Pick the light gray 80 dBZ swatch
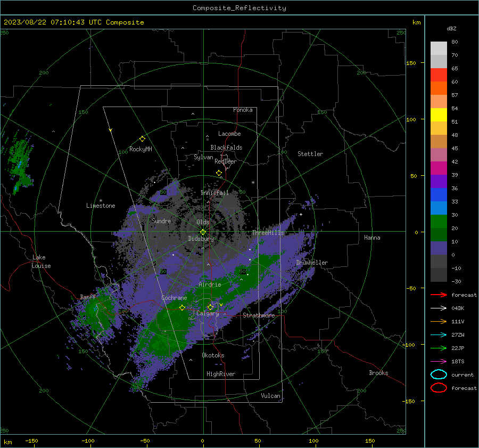479x448 pixels. [x=439, y=48]
